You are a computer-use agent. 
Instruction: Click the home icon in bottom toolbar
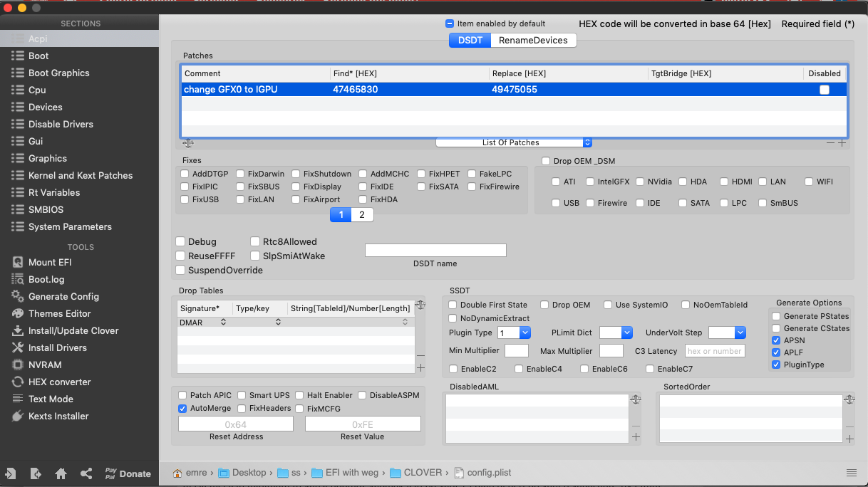(x=61, y=473)
